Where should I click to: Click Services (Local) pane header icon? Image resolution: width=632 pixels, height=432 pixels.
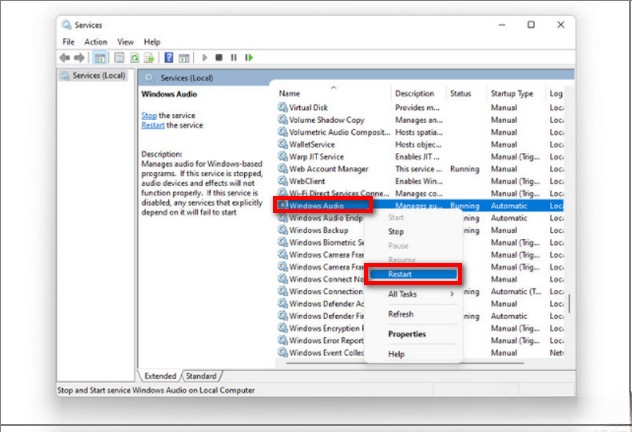[x=150, y=78]
